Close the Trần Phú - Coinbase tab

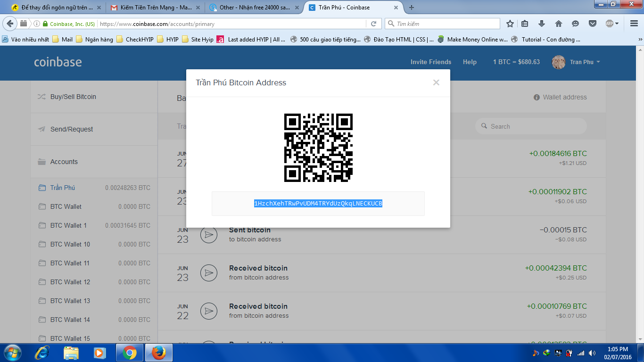click(396, 8)
